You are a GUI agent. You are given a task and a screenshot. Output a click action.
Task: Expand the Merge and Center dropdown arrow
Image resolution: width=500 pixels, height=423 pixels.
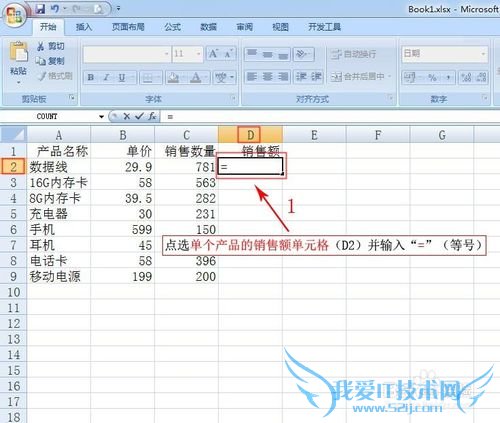click(x=390, y=77)
